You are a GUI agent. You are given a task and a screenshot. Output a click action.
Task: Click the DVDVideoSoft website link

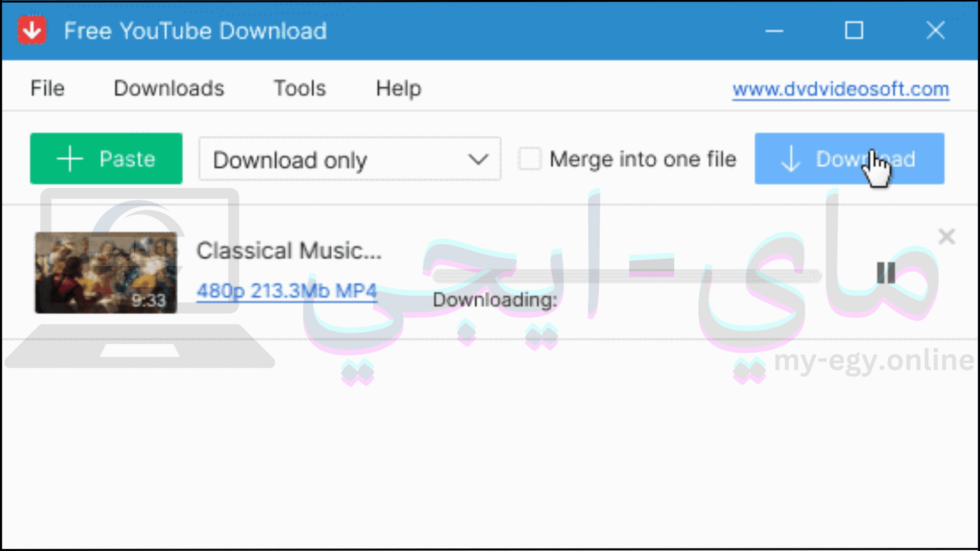pos(840,88)
